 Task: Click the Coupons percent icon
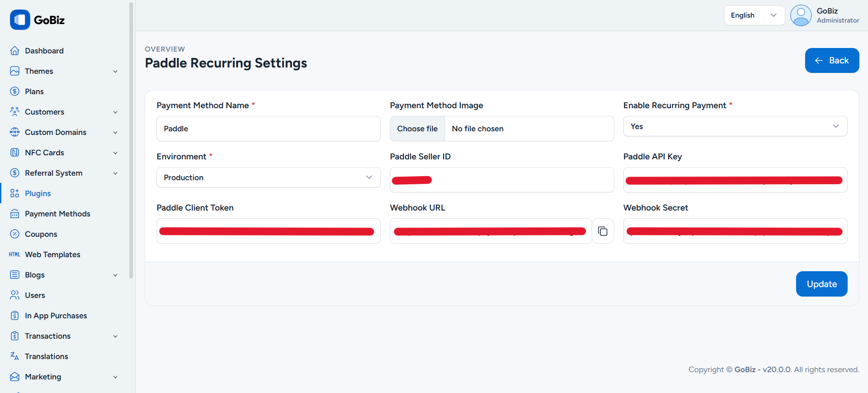coord(15,234)
